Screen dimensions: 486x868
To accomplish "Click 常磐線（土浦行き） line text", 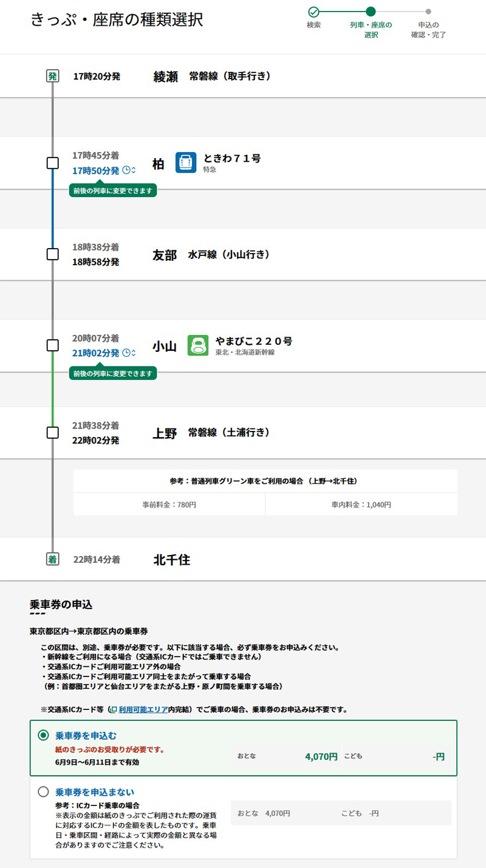I will tap(229, 432).
